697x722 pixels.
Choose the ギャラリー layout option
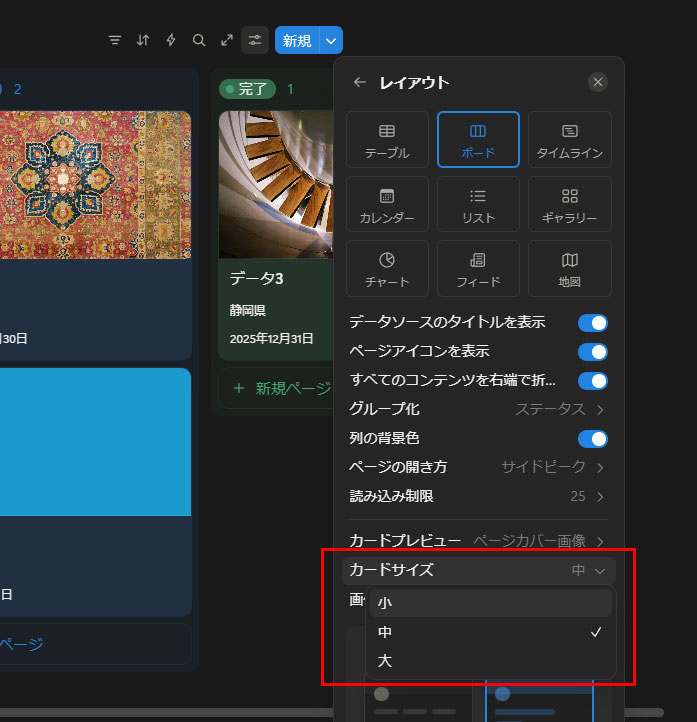coord(569,204)
